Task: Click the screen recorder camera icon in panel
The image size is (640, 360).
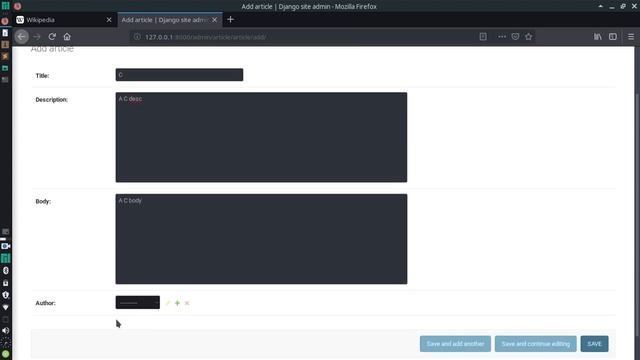Action: click(5, 246)
